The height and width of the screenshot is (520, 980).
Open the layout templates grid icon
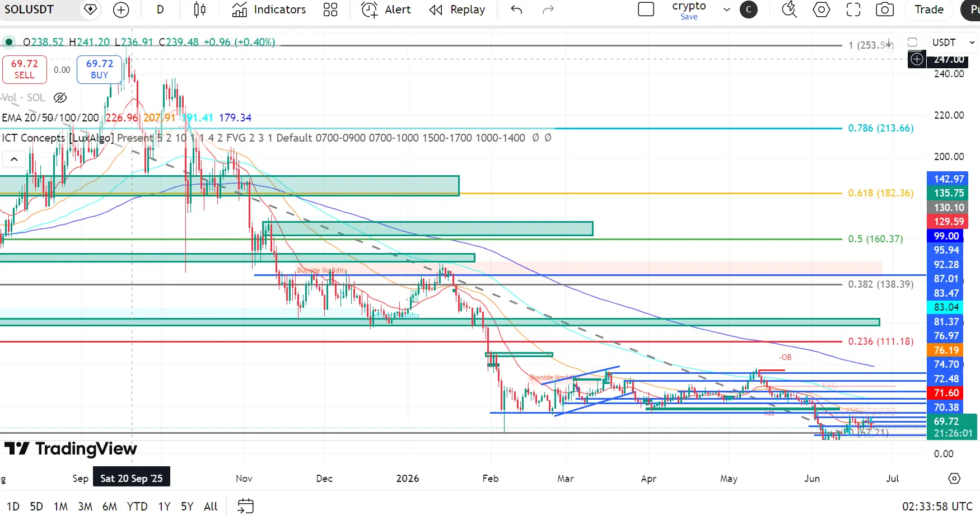point(330,10)
